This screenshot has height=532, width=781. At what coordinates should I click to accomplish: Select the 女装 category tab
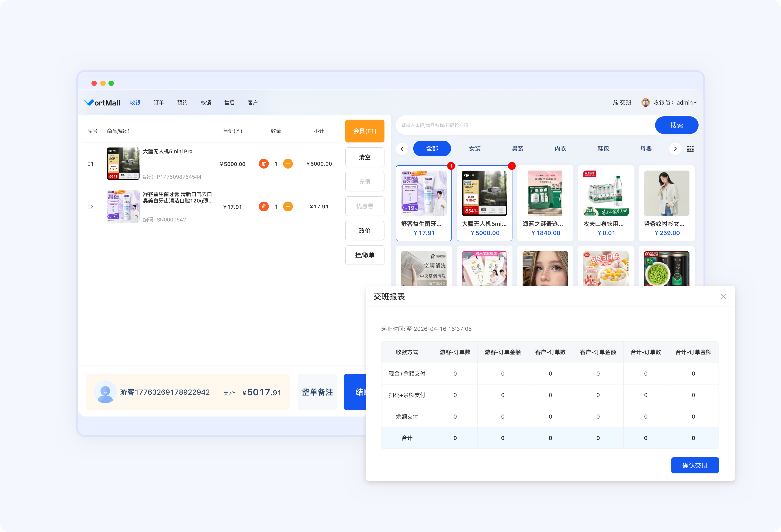coord(475,148)
